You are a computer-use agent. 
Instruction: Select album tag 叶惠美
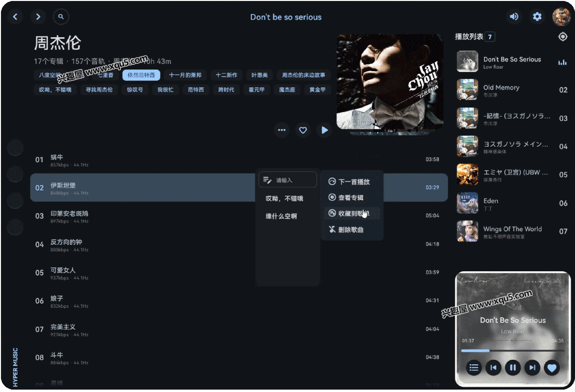(x=259, y=75)
